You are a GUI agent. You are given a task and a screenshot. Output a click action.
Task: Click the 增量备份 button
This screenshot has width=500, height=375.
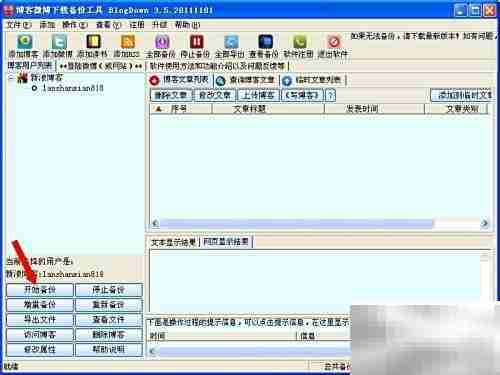40,305
